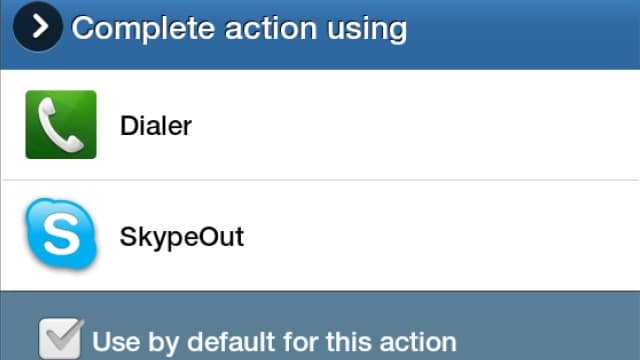The width and height of the screenshot is (640, 360).
Task: Click the 'Use by default for this action' label
Action: (x=274, y=342)
